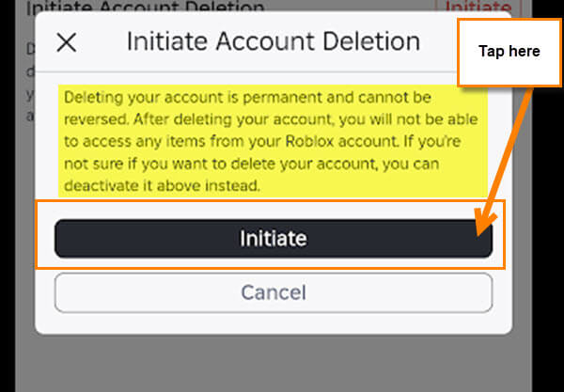Click the white dialog space below Cancel
This screenshot has width=564, height=392.
(x=273, y=321)
